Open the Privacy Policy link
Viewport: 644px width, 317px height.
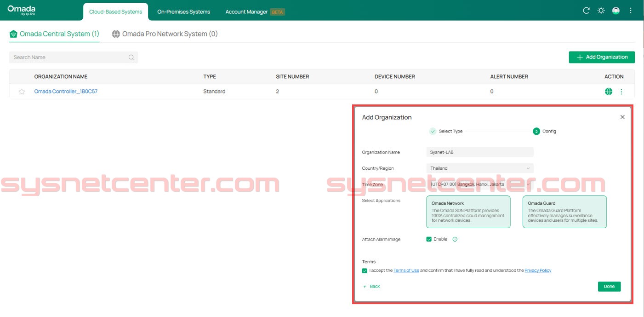(538, 271)
